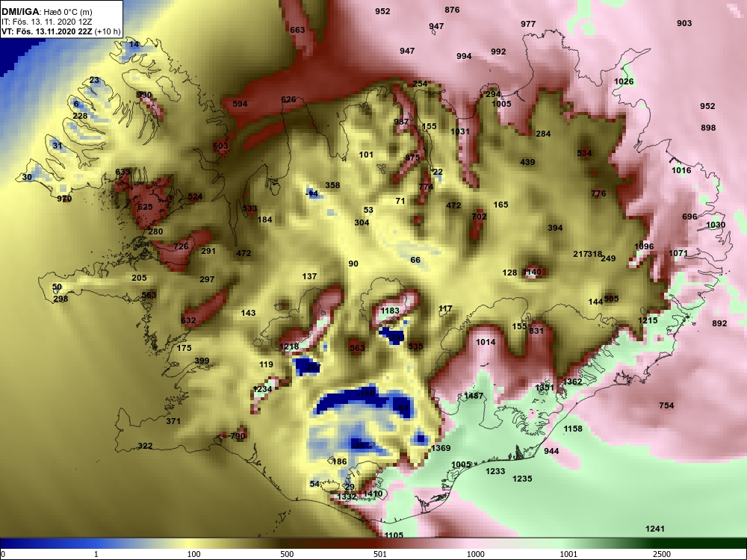Click the map value '1014'
The height and width of the screenshot is (560, 747).
click(486, 342)
